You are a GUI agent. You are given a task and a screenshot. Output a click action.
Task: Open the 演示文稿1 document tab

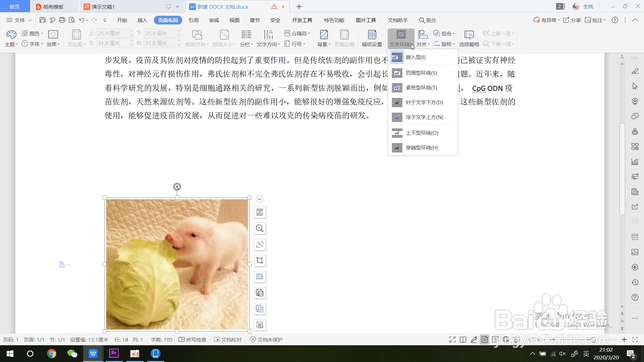103,7
